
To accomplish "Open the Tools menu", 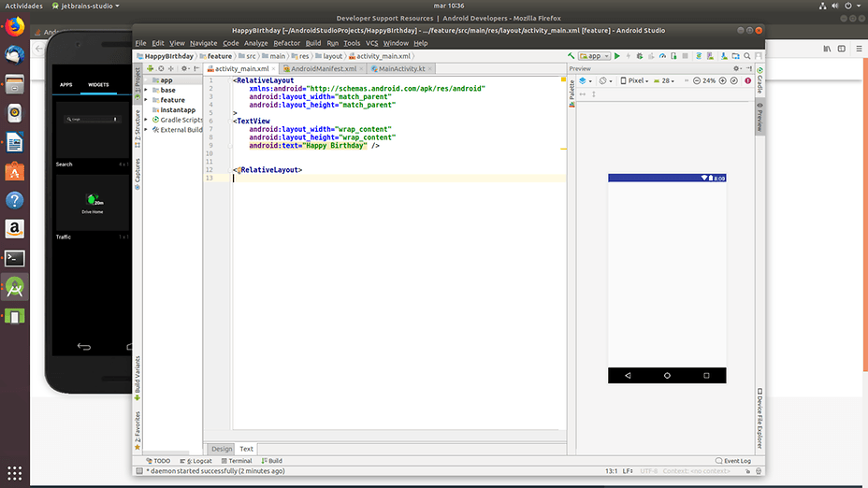I will [352, 43].
